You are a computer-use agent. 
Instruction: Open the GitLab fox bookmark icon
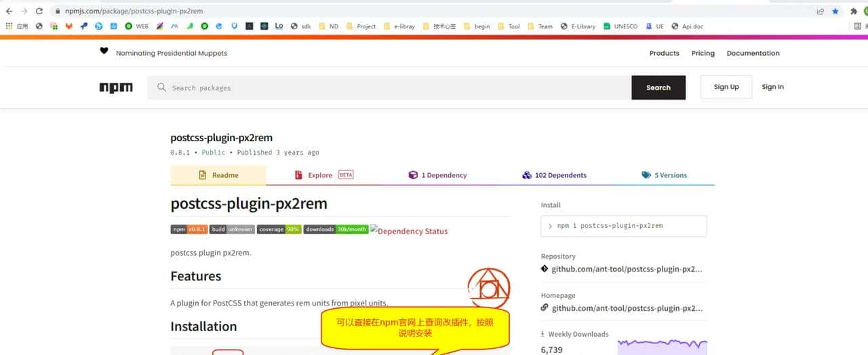point(68,26)
